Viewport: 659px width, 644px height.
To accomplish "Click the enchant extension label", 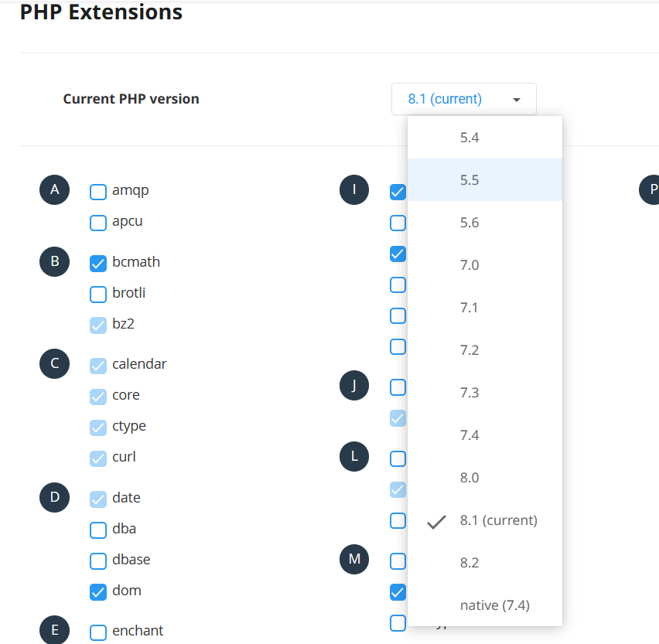I will point(138,631).
